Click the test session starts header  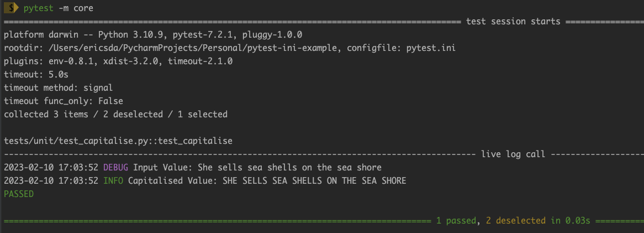click(x=513, y=22)
